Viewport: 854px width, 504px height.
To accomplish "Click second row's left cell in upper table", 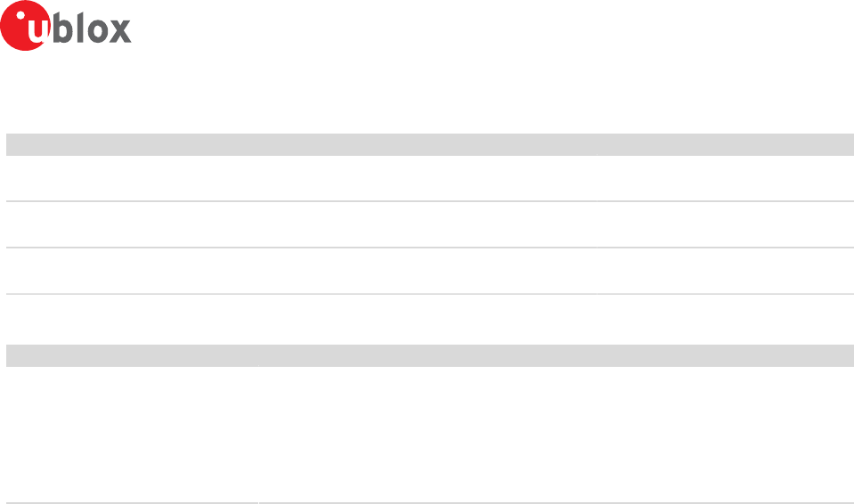I will click(301, 224).
